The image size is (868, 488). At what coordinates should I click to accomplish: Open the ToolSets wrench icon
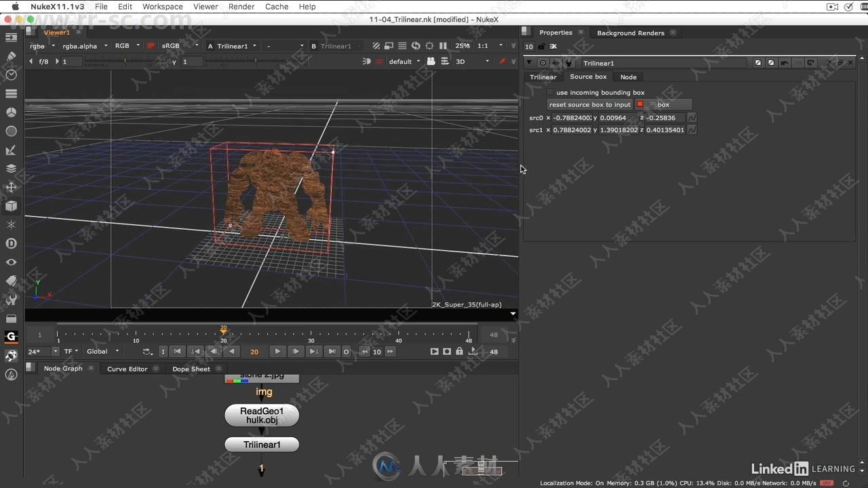tap(11, 299)
